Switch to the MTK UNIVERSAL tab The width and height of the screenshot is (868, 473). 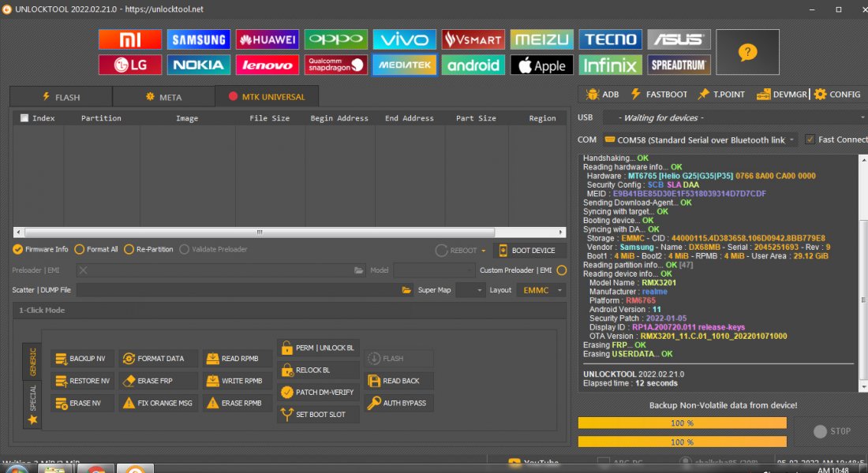tap(267, 96)
